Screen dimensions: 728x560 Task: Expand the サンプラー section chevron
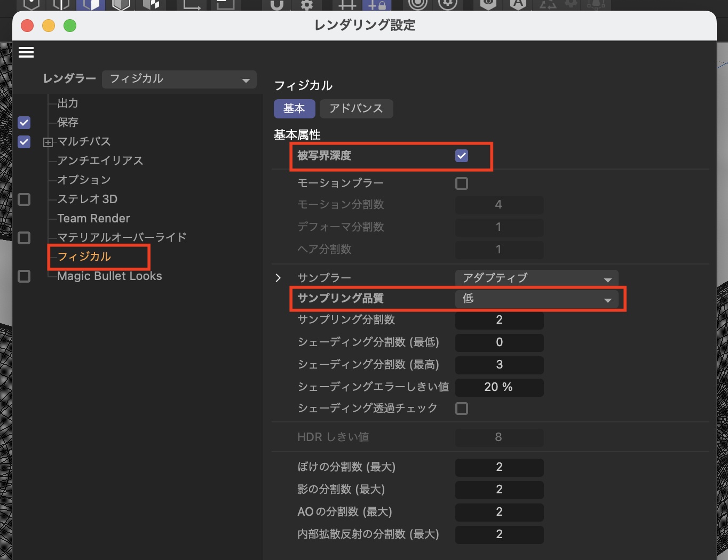pos(278,278)
